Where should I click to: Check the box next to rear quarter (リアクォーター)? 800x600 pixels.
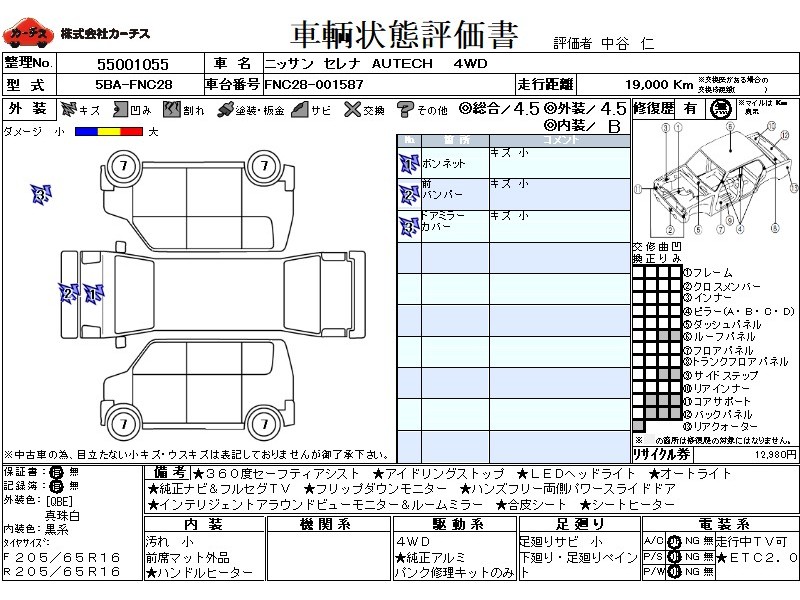[x=638, y=426]
